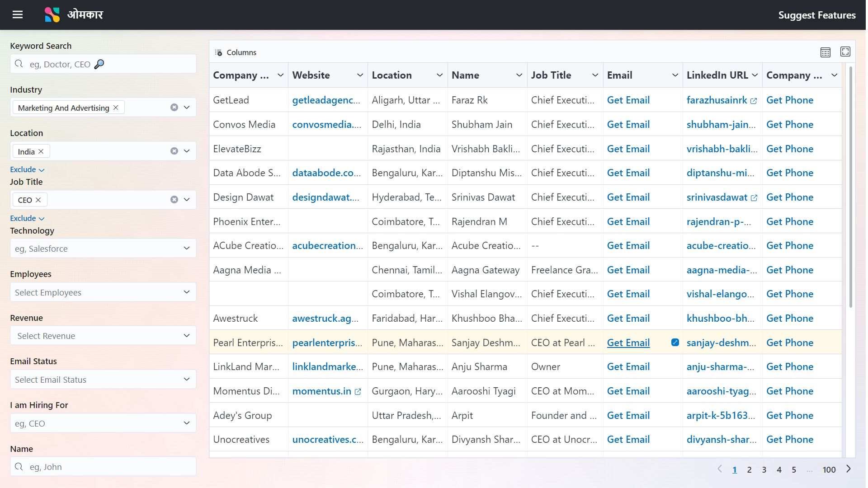Click the Columns settings icon
Image resolution: width=868 pixels, height=488 pixels.
218,53
